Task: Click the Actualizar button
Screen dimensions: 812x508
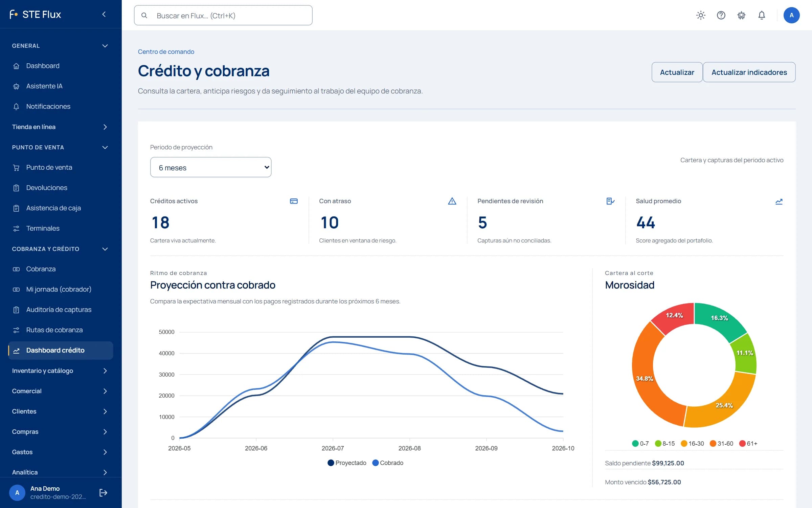Action: (677, 72)
